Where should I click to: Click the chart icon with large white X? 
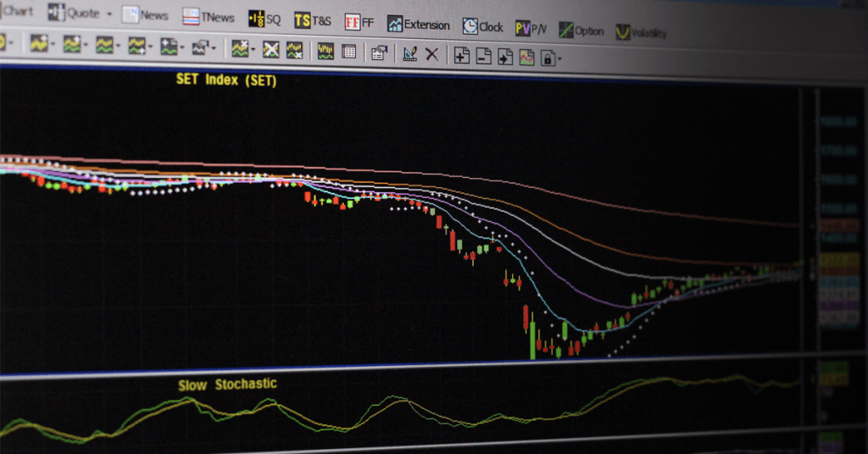tap(270, 50)
